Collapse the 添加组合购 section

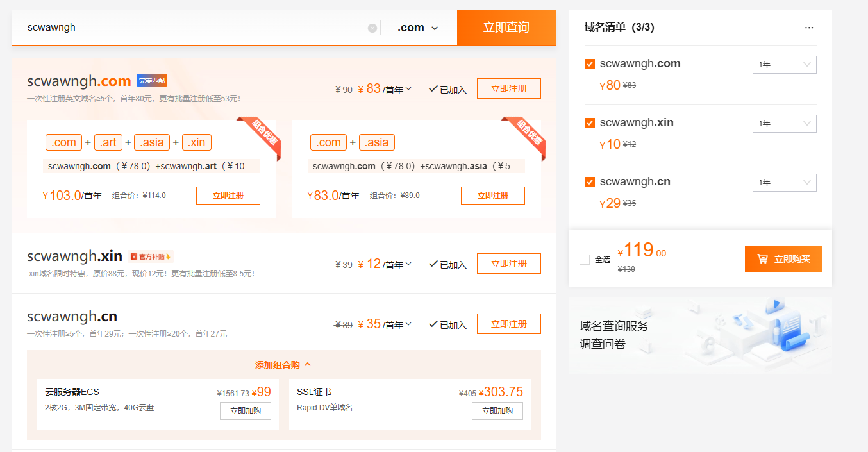(x=283, y=365)
